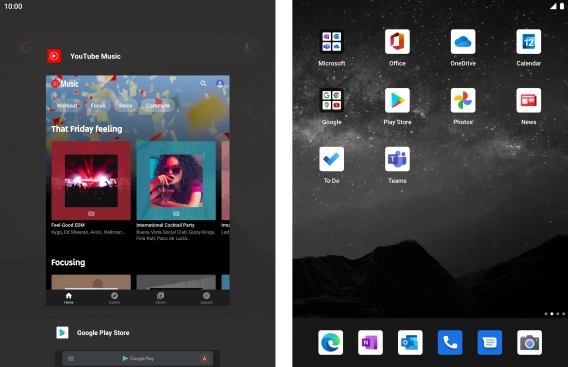Image resolution: width=568 pixels, height=367 pixels.
Task: Select the Workout chip in YouTube Music
Action: pyautogui.click(x=67, y=105)
